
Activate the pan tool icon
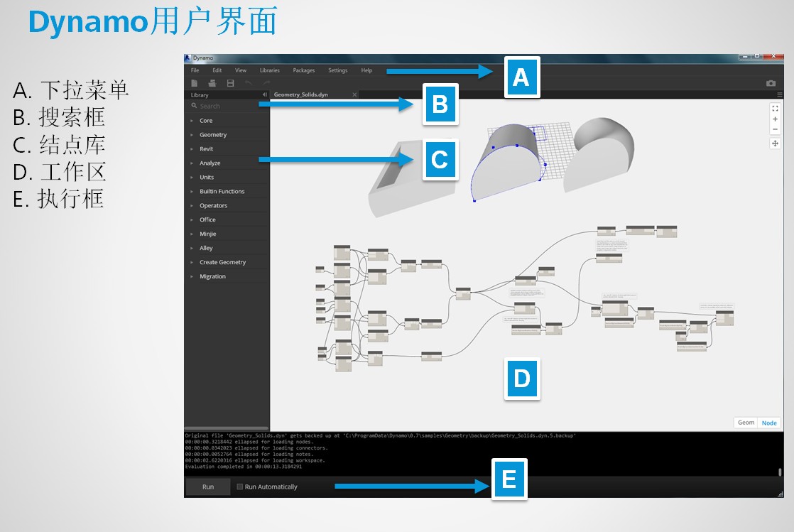(x=775, y=143)
